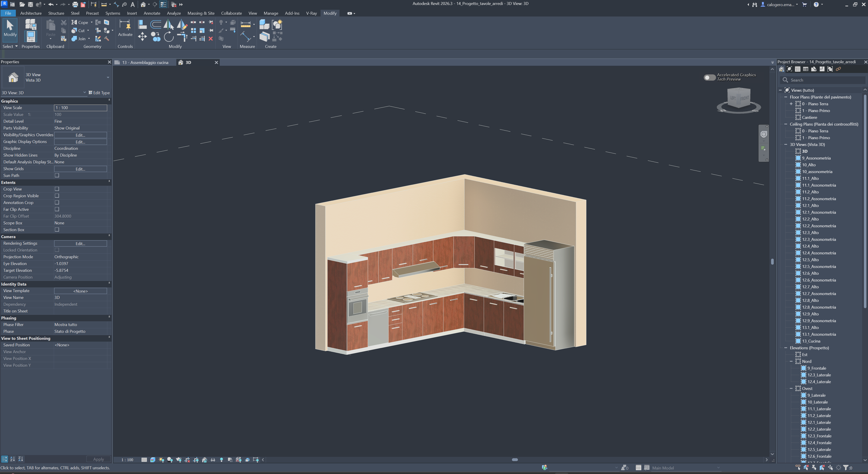Screen dimensions: 868x474
Task: Enable the Section Box checkbox
Action: [x=57, y=230]
